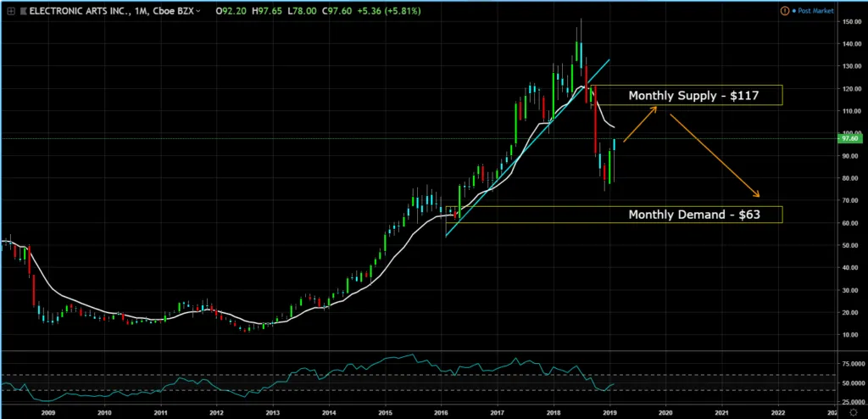
Task: Click the 10.00 price axis label
Action: tap(852, 334)
